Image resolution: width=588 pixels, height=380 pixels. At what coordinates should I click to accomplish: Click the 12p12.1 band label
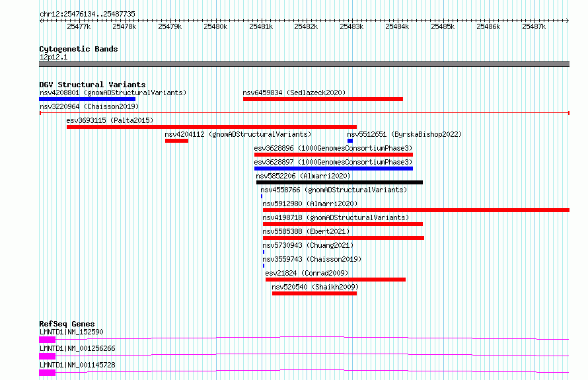[54, 57]
